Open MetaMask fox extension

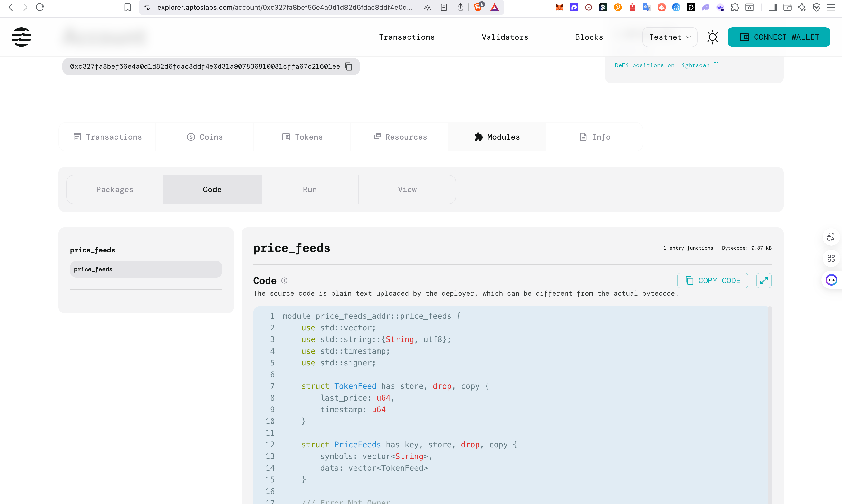(559, 7)
